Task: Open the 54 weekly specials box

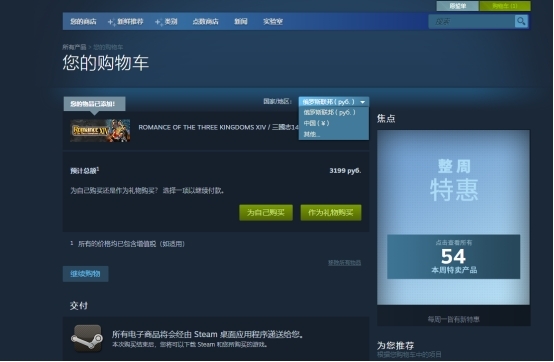Action: 453,257
